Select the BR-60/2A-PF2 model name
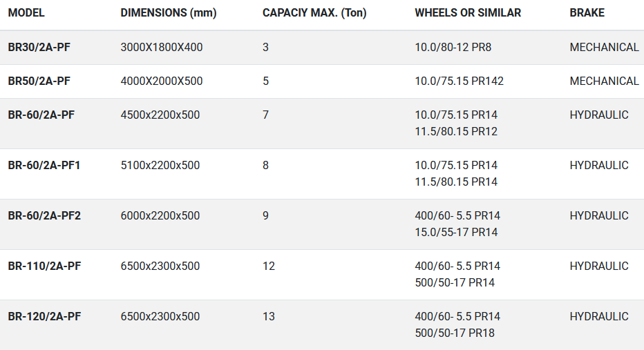644x350 pixels. [44, 216]
